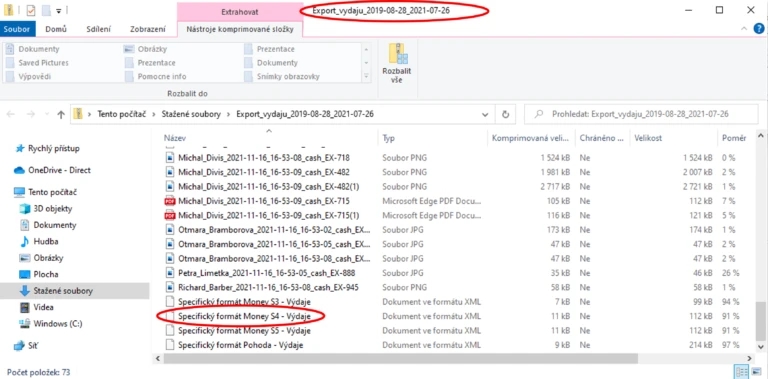Image resolution: width=768 pixels, height=379 pixels.
Task: Switch to the Zobrazení ribbon tab
Action: pos(147,29)
